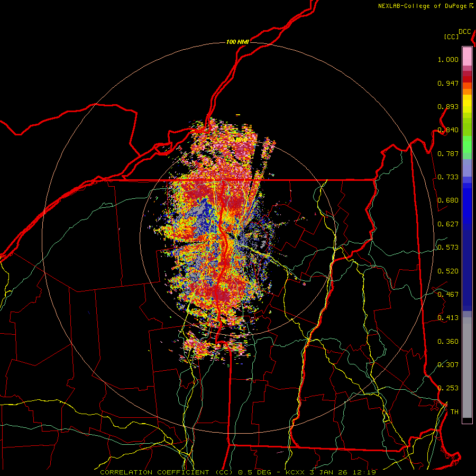Select the 0.733 color scale value

tap(448, 177)
